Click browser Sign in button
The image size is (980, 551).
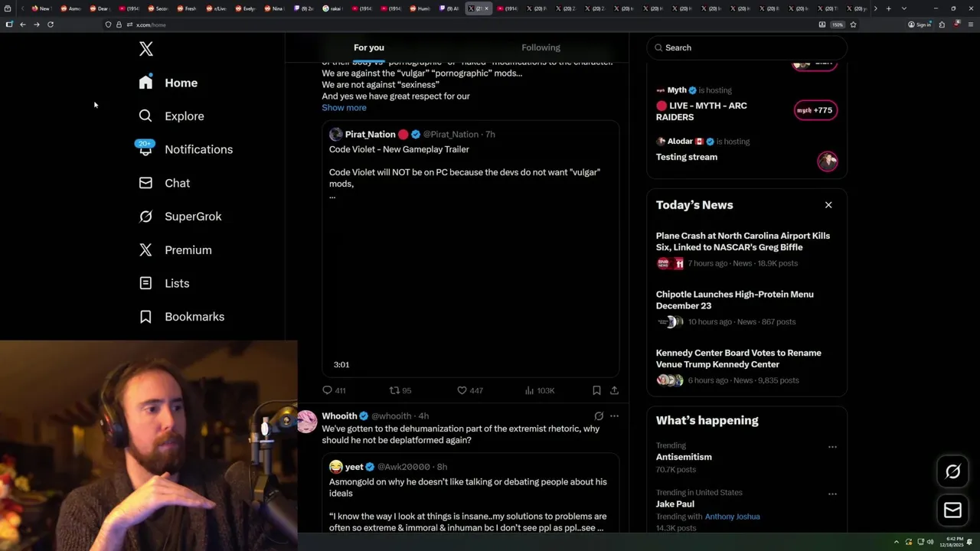(x=919, y=24)
